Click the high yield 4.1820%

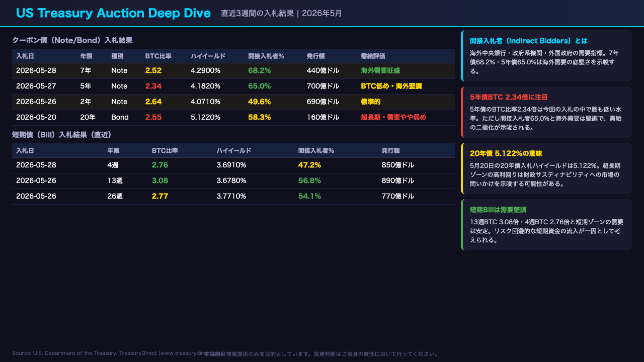pyautogui.click(x=205, y=86)
